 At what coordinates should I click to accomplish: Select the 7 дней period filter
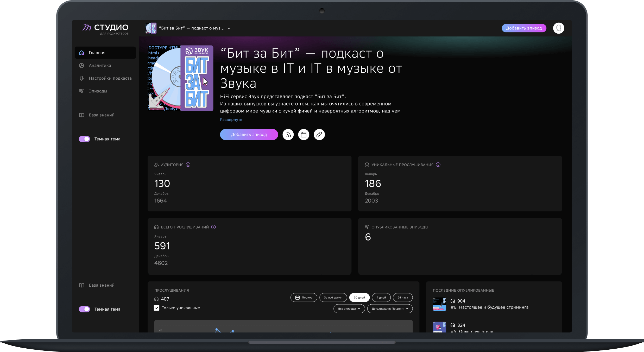pyautogui.click(x=381, y=297)
